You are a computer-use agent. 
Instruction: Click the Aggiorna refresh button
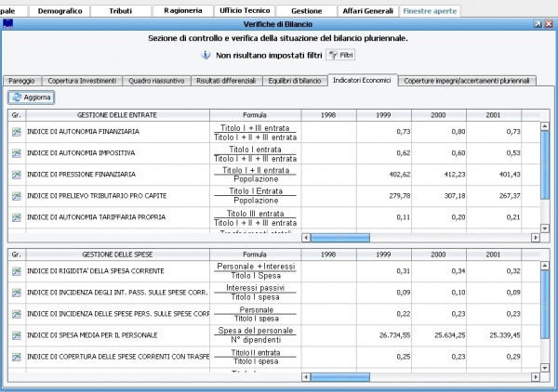(32, 98)
